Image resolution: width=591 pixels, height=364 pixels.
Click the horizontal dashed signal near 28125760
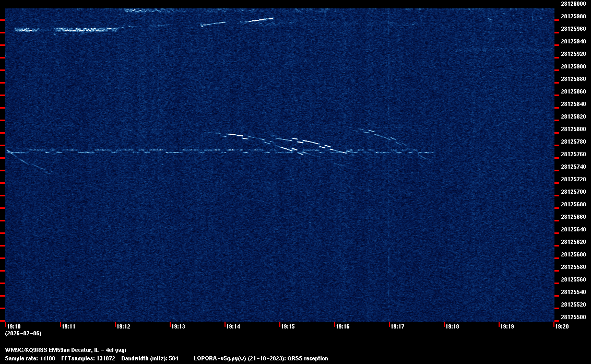tap(157, 152)
